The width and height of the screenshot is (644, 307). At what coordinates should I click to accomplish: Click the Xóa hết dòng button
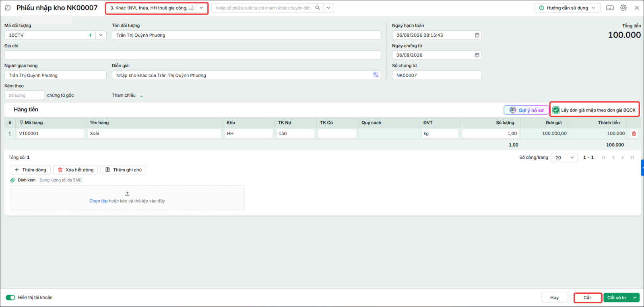76,170
